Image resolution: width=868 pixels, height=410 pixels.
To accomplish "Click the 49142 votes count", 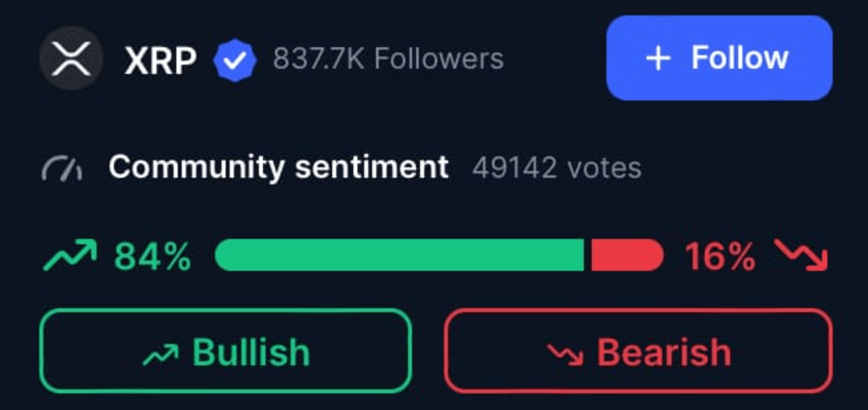I will 556,168.
